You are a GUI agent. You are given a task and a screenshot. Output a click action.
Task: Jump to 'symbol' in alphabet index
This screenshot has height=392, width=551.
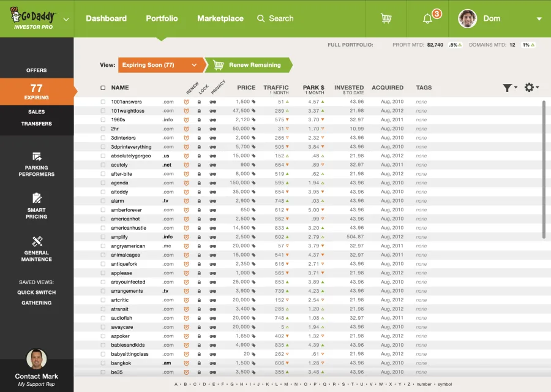pyautogui.click(x=444, y=384)
